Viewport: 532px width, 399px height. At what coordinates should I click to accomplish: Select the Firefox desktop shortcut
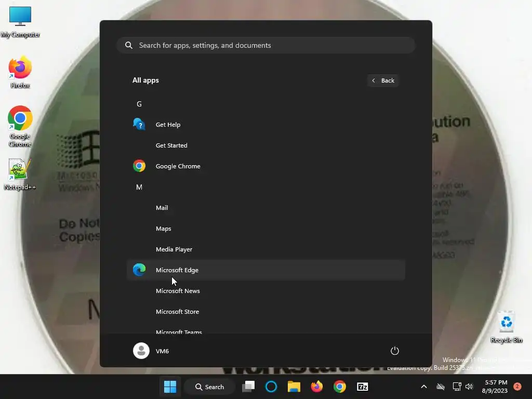(x=20, y=73)
